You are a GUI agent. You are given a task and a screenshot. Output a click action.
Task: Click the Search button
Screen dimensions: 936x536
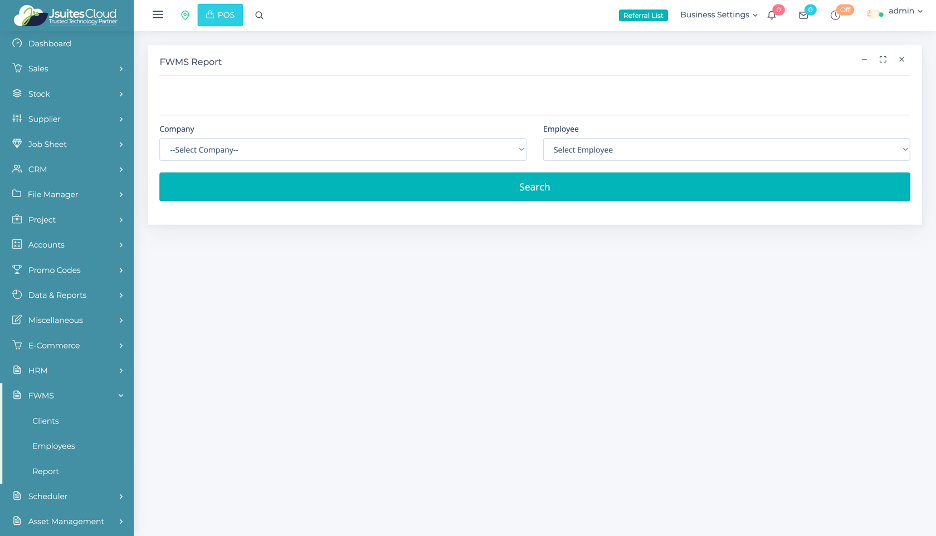pos(534,187)
